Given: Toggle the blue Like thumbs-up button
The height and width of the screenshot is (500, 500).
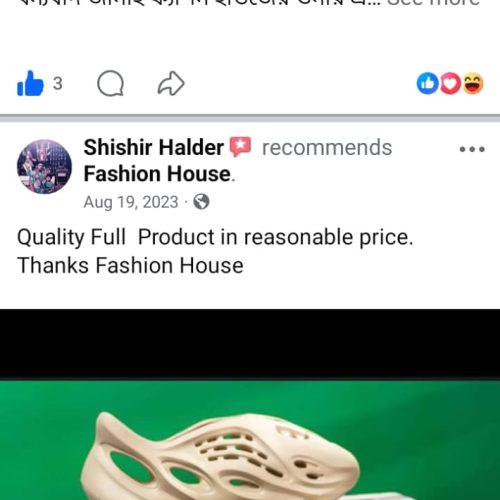Looking at the screenshot, I should pyautogui.click(x=30, y=83).
